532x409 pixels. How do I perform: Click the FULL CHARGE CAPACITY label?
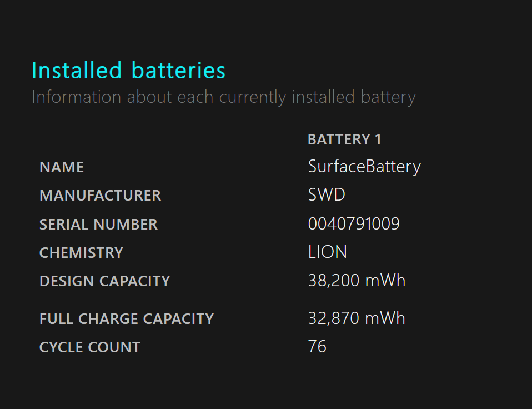tap(127, 319)
